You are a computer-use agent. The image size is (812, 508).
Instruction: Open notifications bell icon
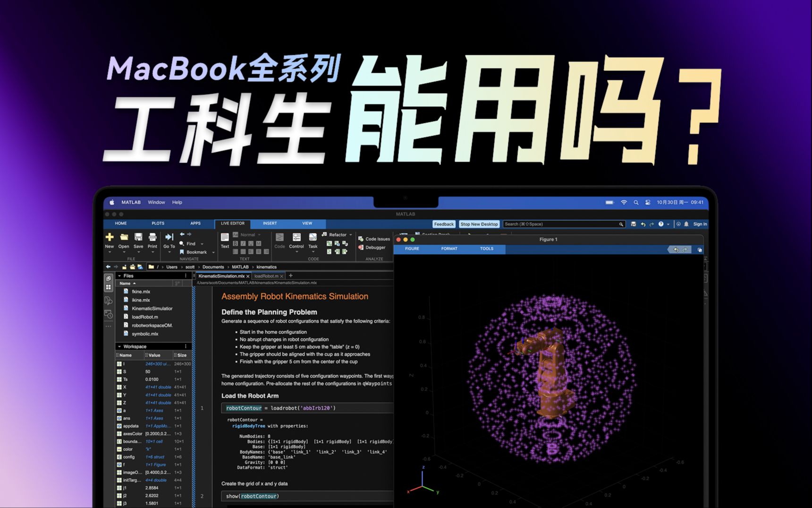(686, 224)
